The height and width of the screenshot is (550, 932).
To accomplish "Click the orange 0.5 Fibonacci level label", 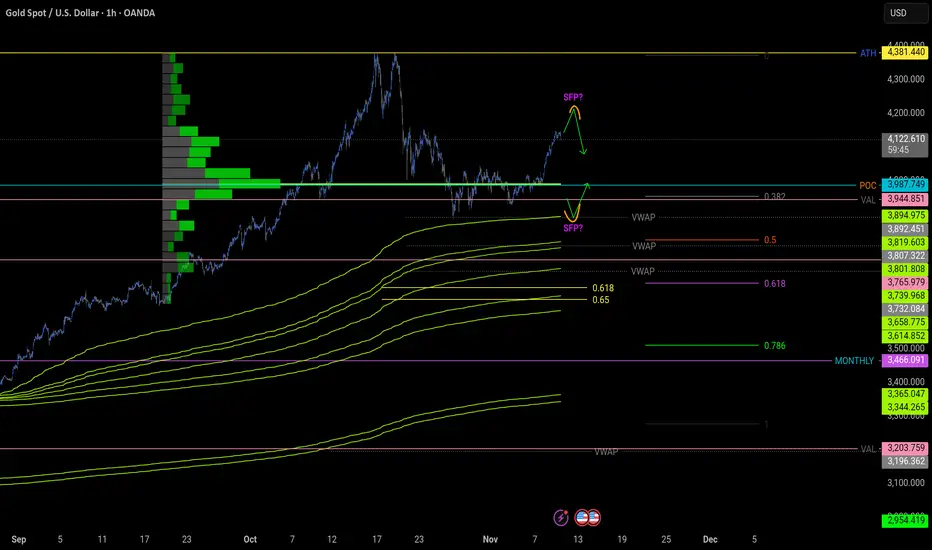I will coord(770,240).
